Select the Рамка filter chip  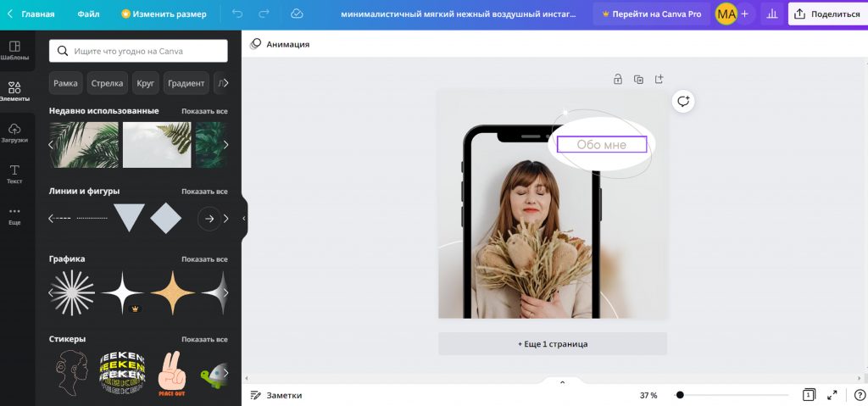(66, 83)
